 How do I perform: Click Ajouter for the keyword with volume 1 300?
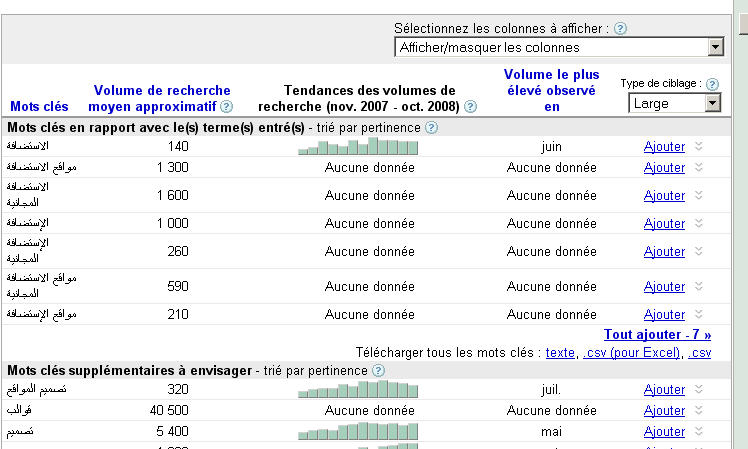(664, 167)
